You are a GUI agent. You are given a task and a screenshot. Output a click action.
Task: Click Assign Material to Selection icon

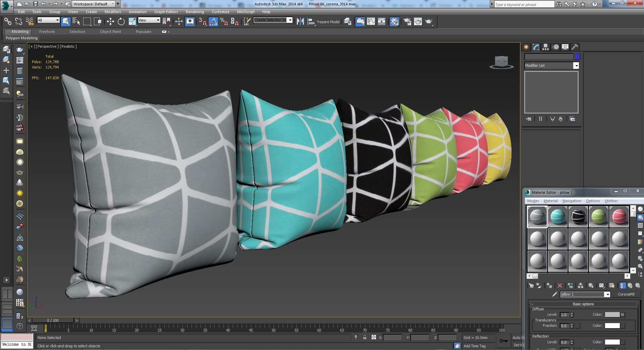point(549,286)
